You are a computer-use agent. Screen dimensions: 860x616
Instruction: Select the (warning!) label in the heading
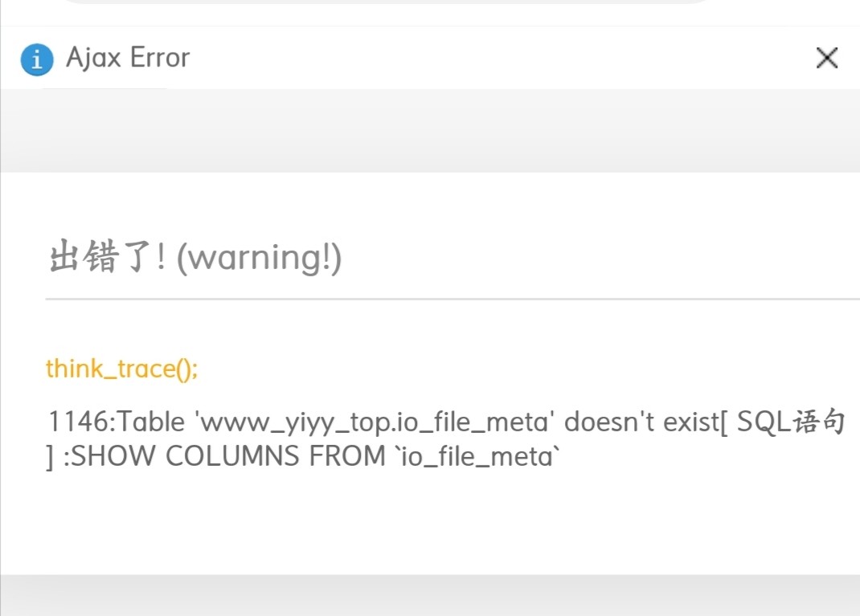click(259, 257)
